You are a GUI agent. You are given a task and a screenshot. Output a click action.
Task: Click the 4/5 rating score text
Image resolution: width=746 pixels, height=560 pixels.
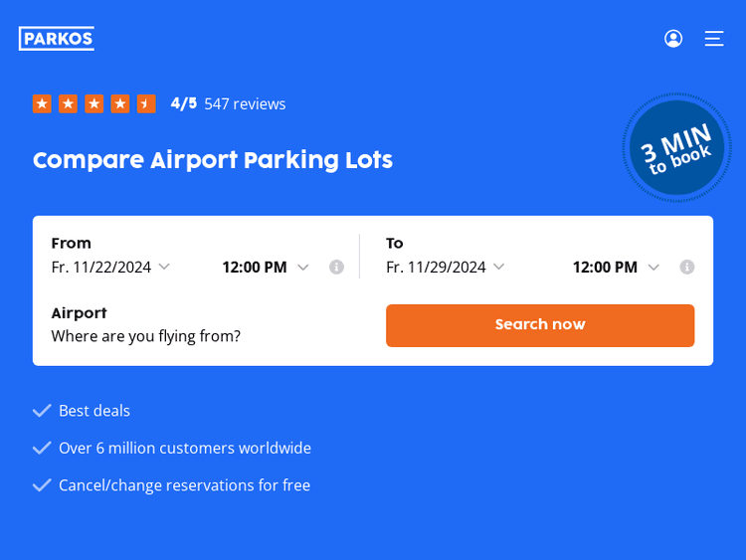[184, 103]
